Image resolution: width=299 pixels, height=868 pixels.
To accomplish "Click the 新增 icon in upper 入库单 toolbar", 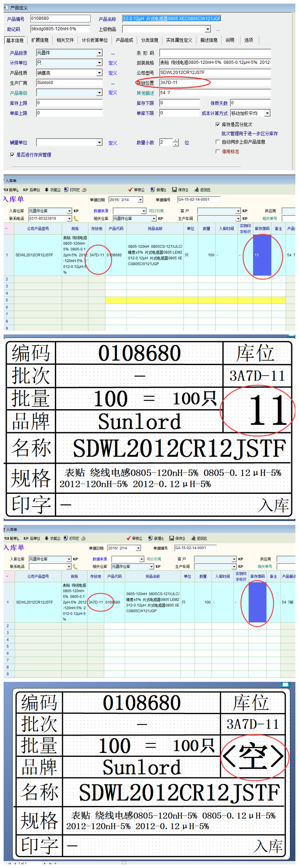I will point(153,190).
